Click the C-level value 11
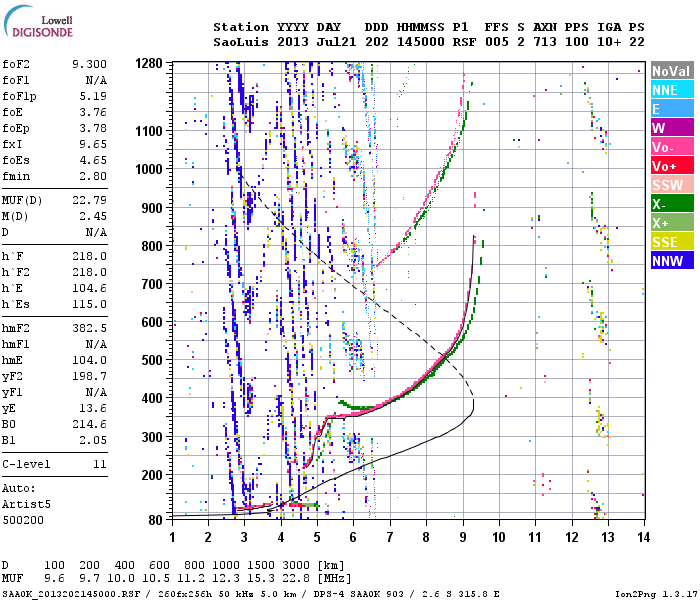700x600 pixels. coord(100,464)
